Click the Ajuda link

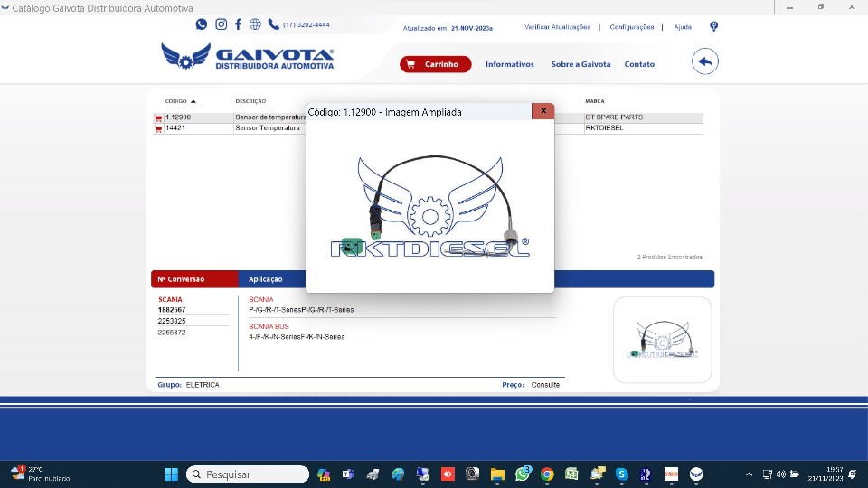[682, 27]
